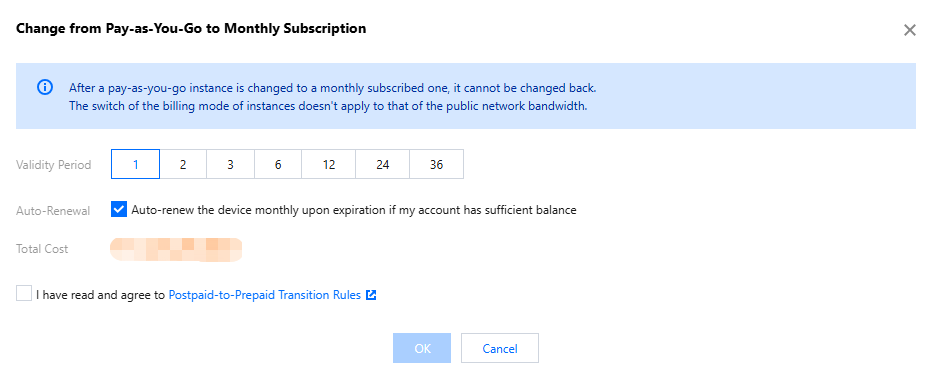Click the Cancel button
Screen dimensions: 936x384
(x=500, y=348)
